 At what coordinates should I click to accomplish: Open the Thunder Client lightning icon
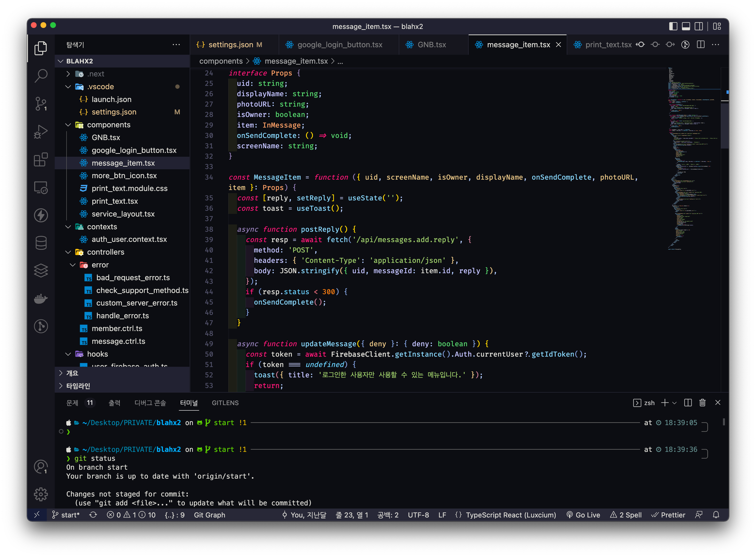[x=41, y=215]
